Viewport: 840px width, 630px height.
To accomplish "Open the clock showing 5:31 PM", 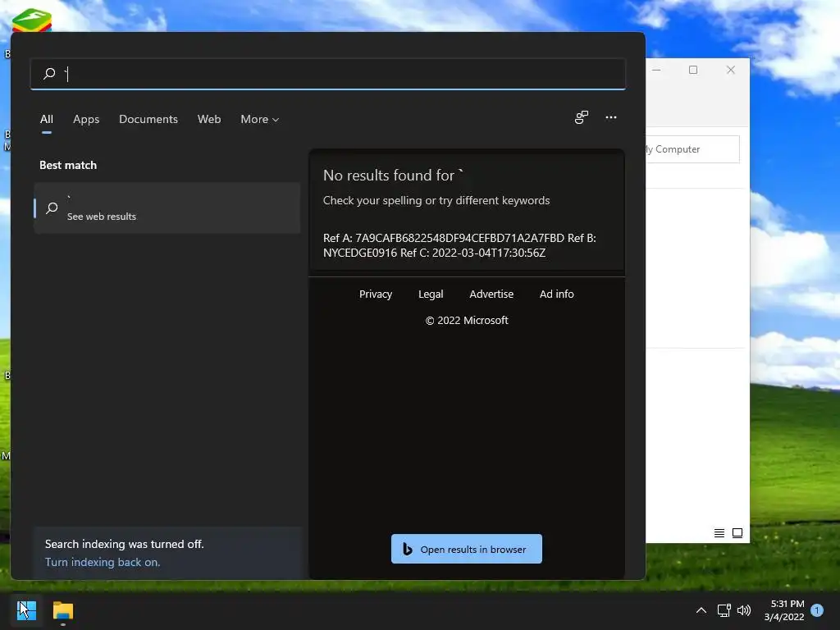I will (x=784, y=610).
